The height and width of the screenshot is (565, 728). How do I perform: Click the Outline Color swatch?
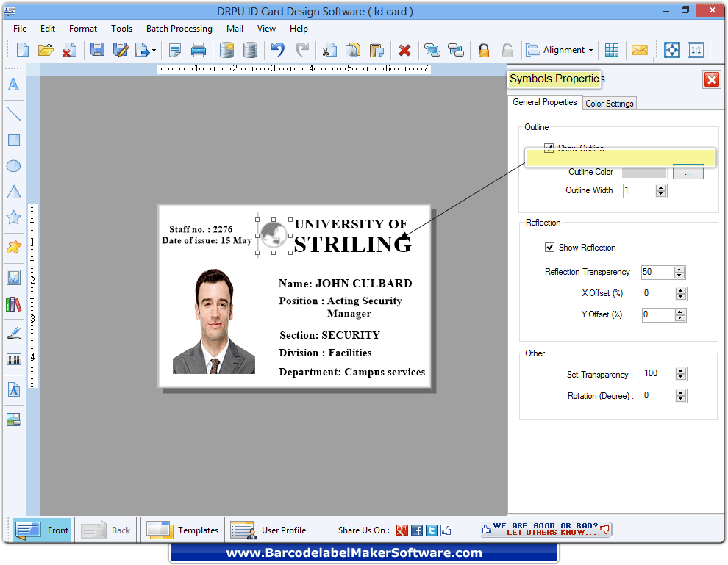coord(644,172)
